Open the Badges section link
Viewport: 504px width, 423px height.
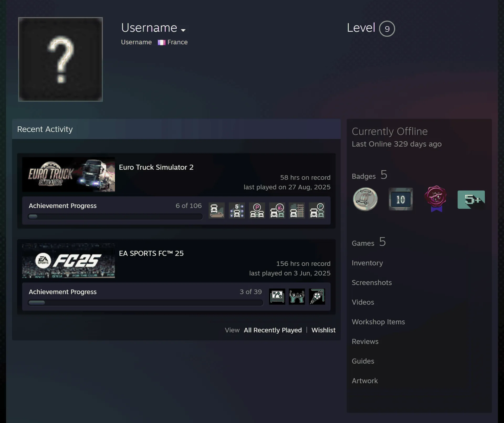click(x=370, y=175)
